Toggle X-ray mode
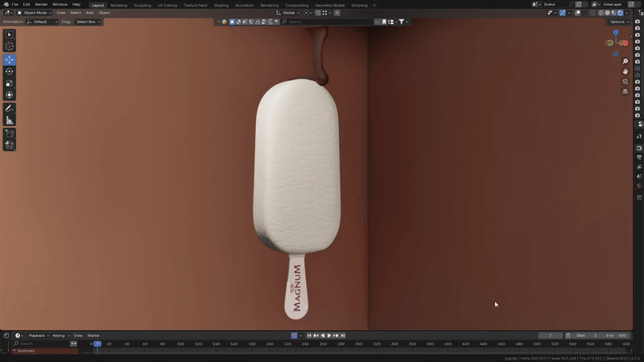The width and height of the screenshot is (644, 362). (592, 13)
